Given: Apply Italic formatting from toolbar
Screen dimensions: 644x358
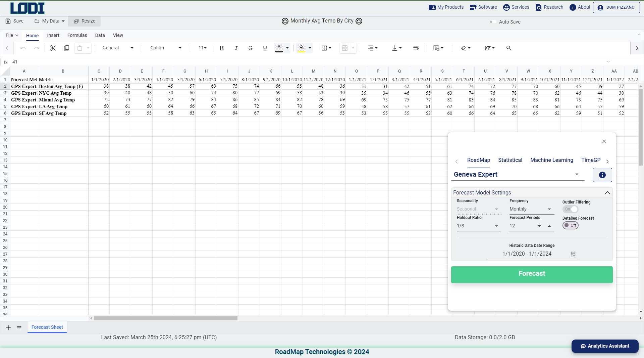Looking at the screenshot, I should 236,48.
